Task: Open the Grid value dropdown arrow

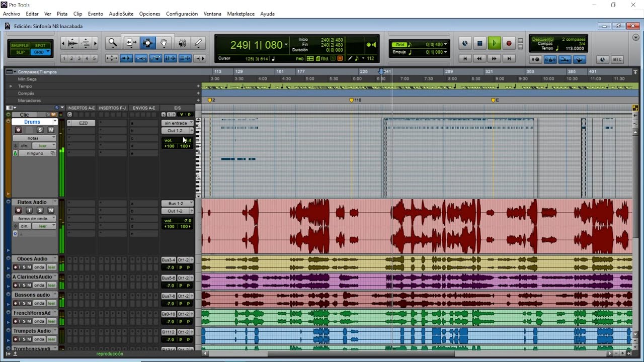Action: [x=445, y=45]
